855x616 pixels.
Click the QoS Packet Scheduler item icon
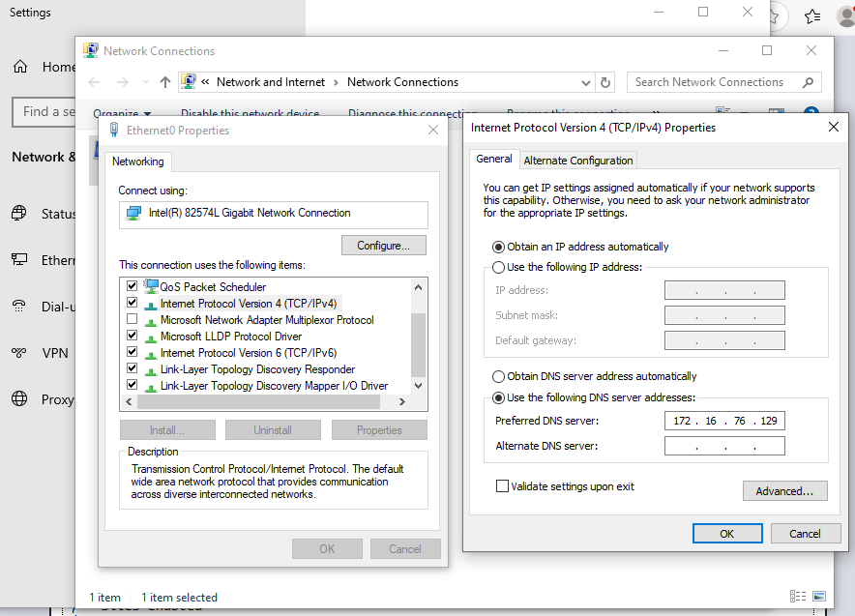tap(151, 286)
